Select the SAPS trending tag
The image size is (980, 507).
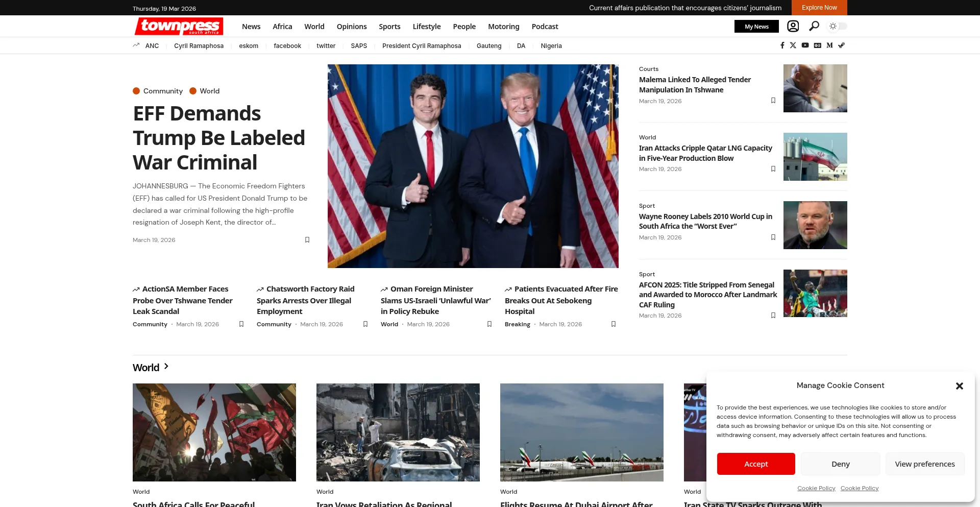point(359,46)
